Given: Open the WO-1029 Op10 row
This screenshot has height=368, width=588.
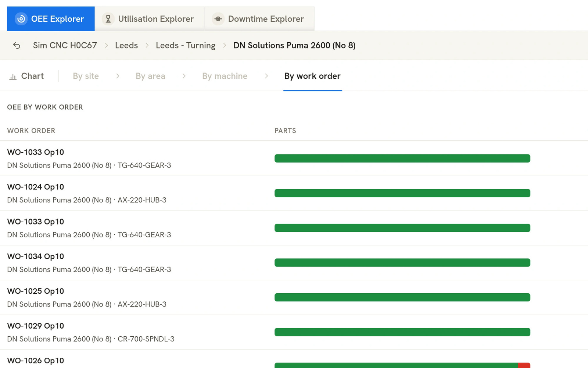Looking at the screenshot, I should 294,332.
